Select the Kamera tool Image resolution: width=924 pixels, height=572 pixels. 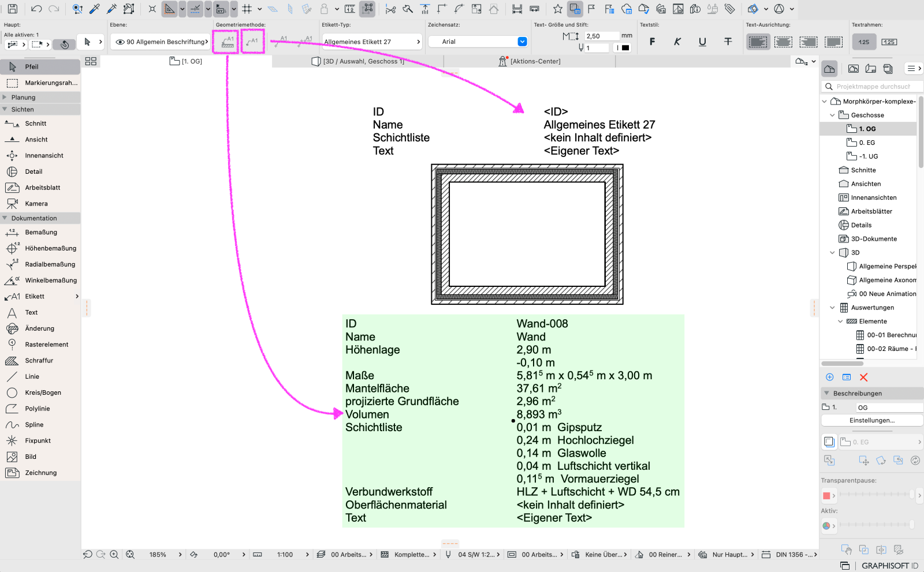(40, 204)
